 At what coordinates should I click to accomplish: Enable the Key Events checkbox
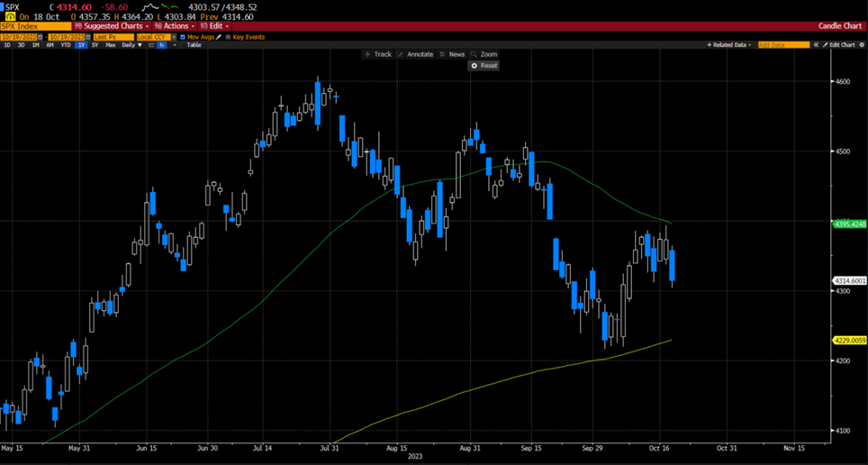(x=228, y=37)
